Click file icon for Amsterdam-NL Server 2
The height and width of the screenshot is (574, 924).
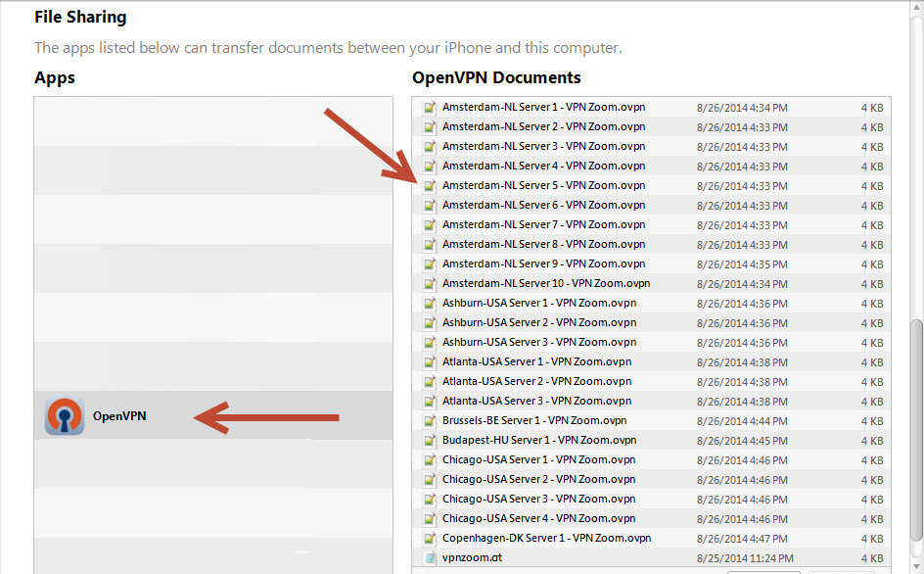tap(430, 126)
